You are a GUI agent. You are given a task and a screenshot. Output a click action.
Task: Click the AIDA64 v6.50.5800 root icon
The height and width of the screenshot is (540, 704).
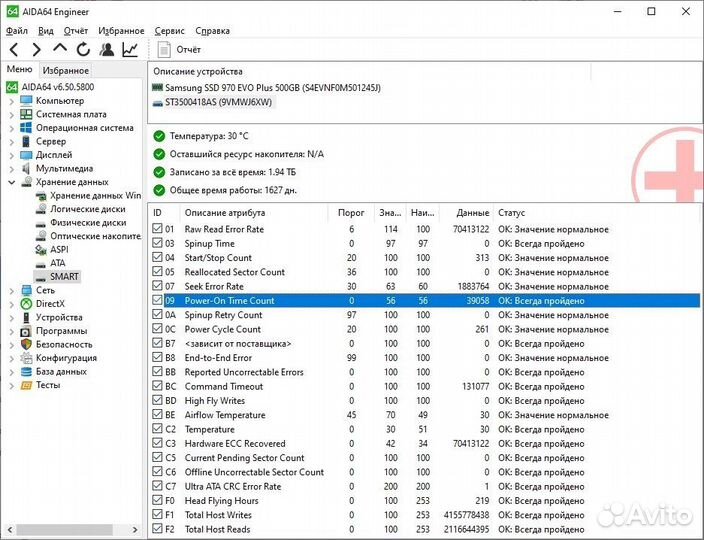(12, 87)
